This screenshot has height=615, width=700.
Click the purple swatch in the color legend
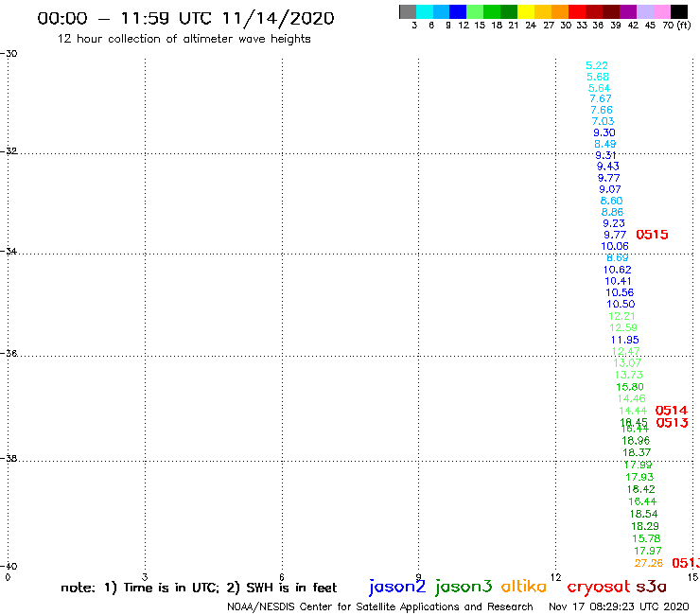(628, 11)
